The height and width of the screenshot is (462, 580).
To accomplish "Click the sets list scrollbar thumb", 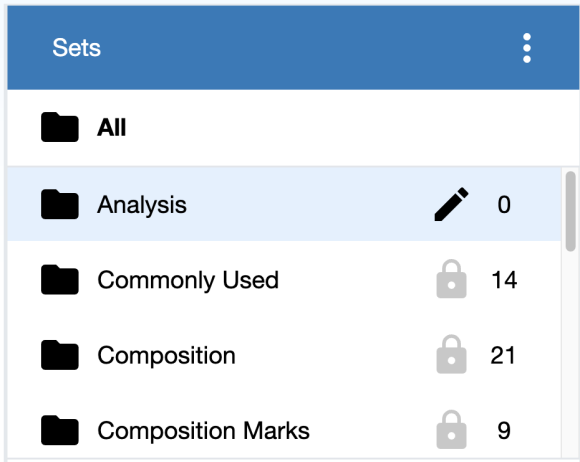I will click(x=570, y=211).
